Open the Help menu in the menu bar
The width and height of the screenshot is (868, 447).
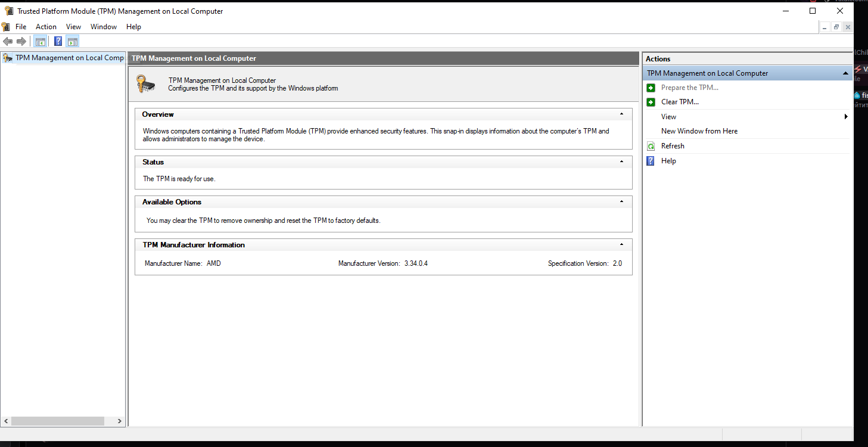pyautogui.click(x=134, y=27)
